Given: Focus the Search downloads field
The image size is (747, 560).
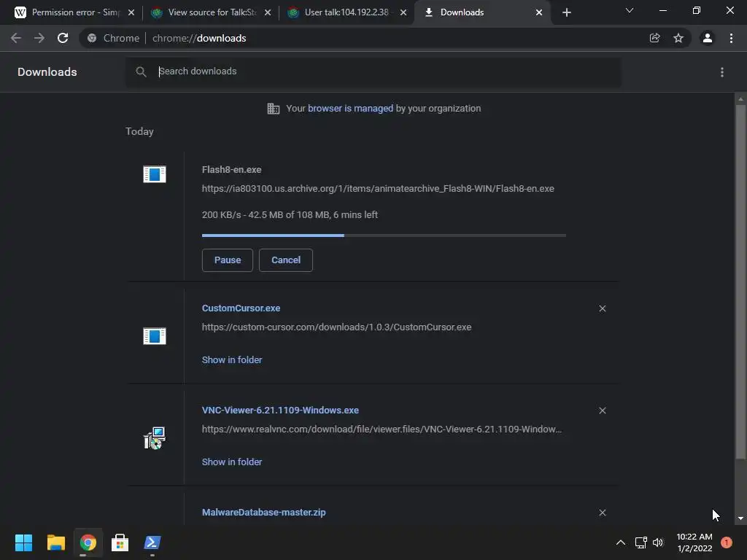Looking at the screenshot, I should tap(373, 72).
